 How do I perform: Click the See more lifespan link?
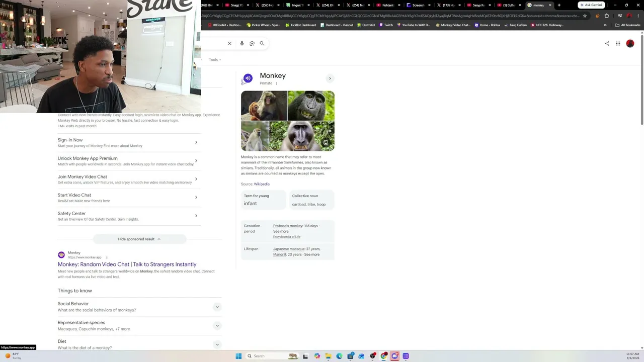311,254
